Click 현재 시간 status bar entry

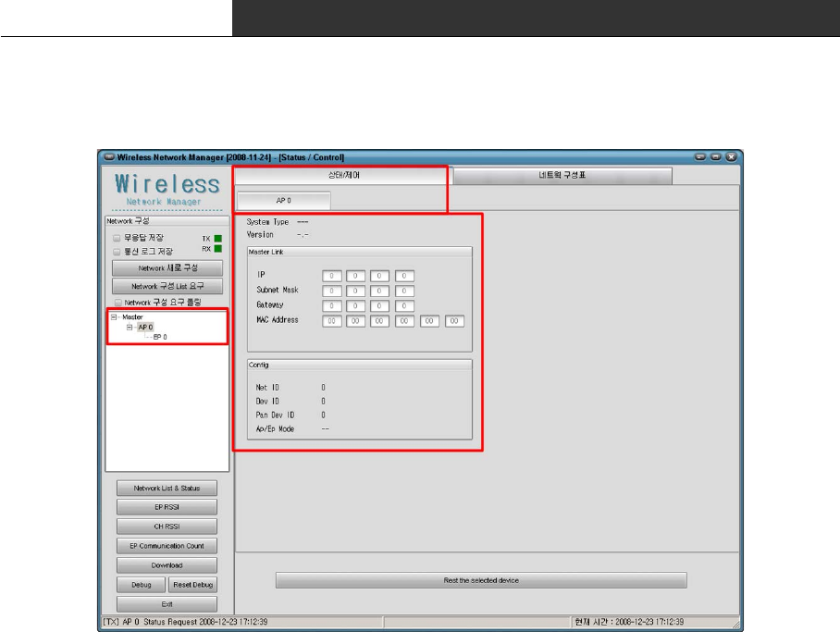click(x=629, y=622)
